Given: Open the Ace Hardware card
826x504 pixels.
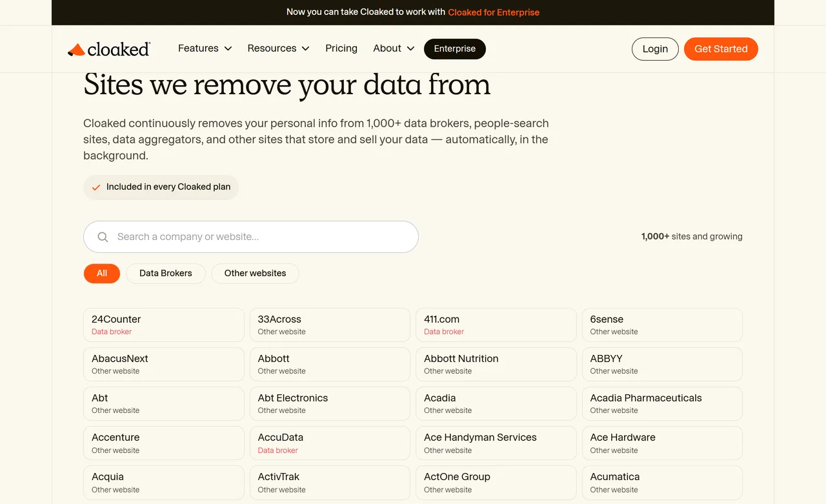Looking at the screenshot, I should pyautogui.click(x=662, y=443).
